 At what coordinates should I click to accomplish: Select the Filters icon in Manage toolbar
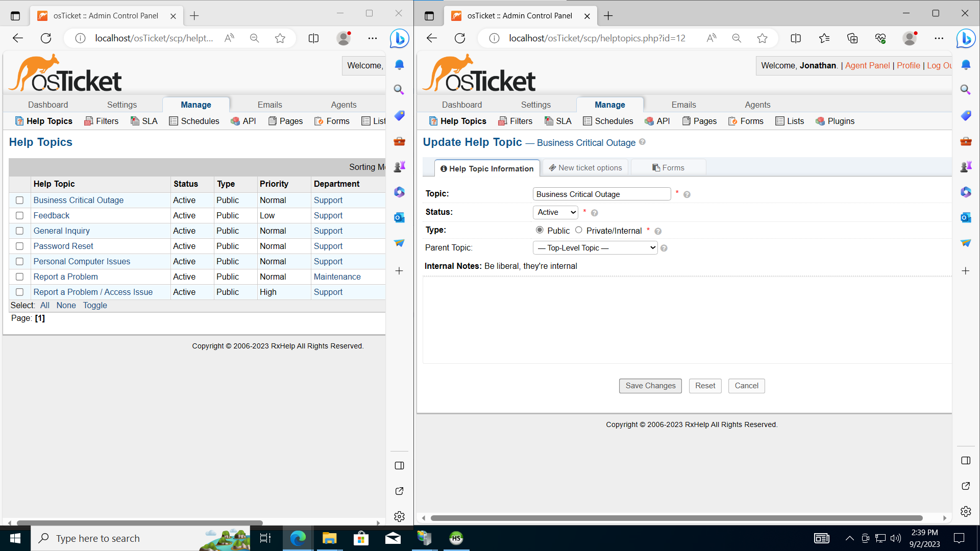pos(503,121)
